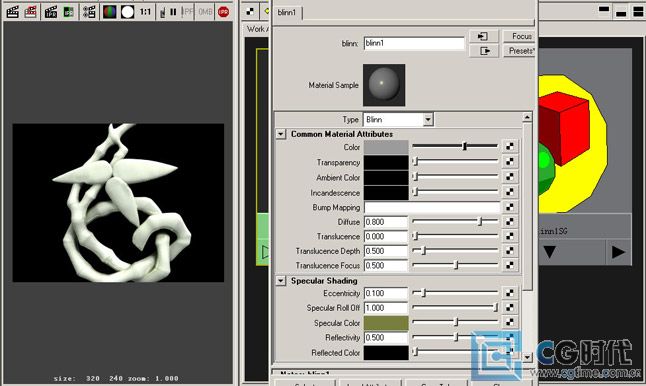Set Render View to 1:1 real size
Viewport: 646px width, 386px height.
145,12
